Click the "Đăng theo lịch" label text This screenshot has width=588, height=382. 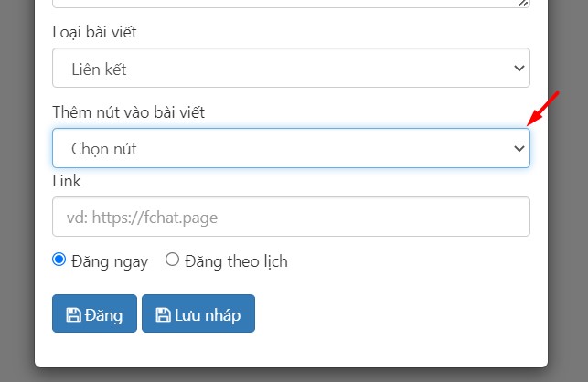pyautogui.click(x=236, y=261)
